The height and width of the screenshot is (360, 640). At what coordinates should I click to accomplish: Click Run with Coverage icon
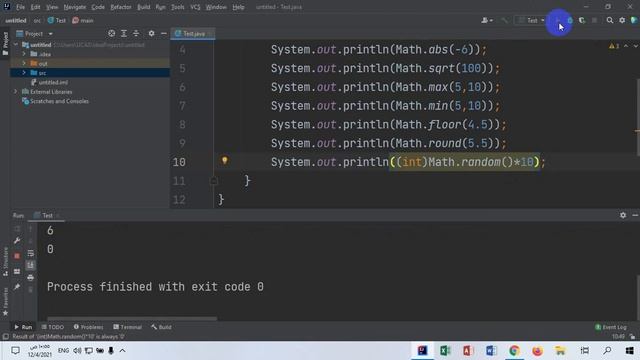pos(582,20)
